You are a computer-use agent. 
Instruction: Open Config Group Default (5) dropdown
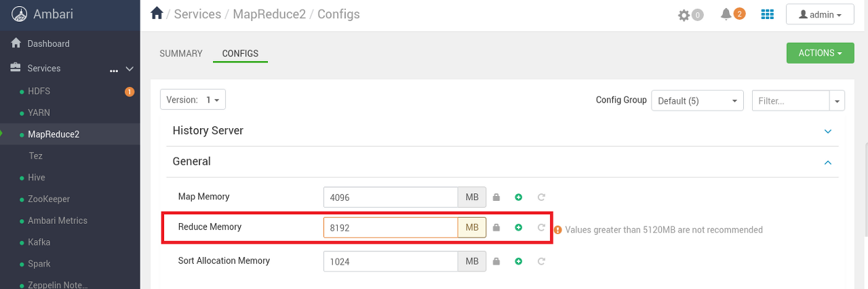click(697, 100)
